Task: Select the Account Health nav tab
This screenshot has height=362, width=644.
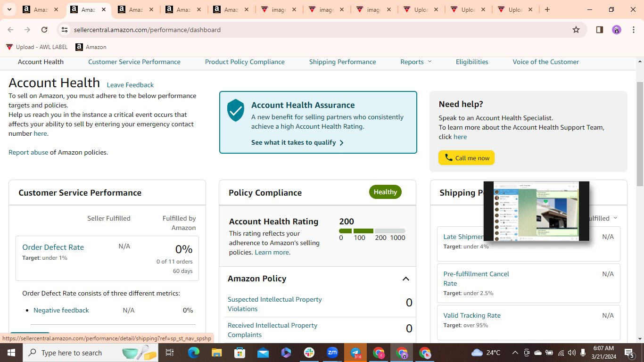Action: click(x=41, y=62)
